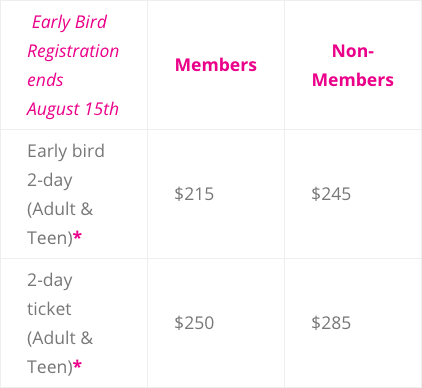Screen dimensions: 422x388
Task: Click the Non-Members column header
Action: pyautogui.click(x=353, y=65)
